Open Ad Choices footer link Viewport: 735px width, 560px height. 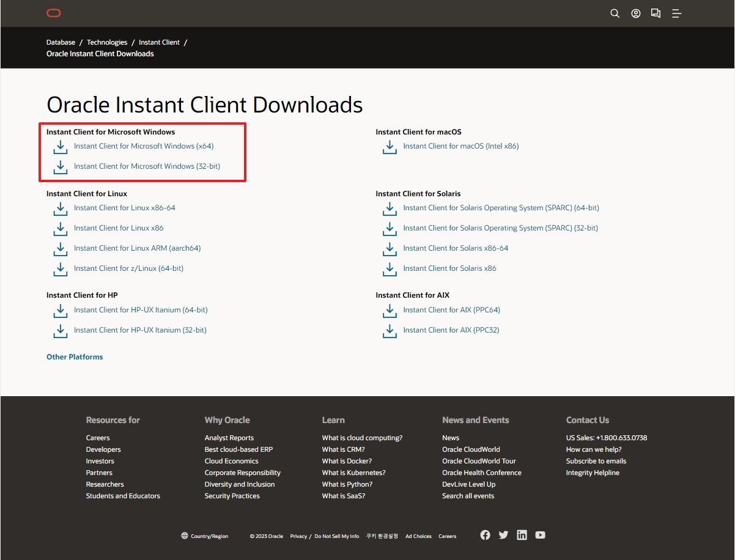pos(418,536)
